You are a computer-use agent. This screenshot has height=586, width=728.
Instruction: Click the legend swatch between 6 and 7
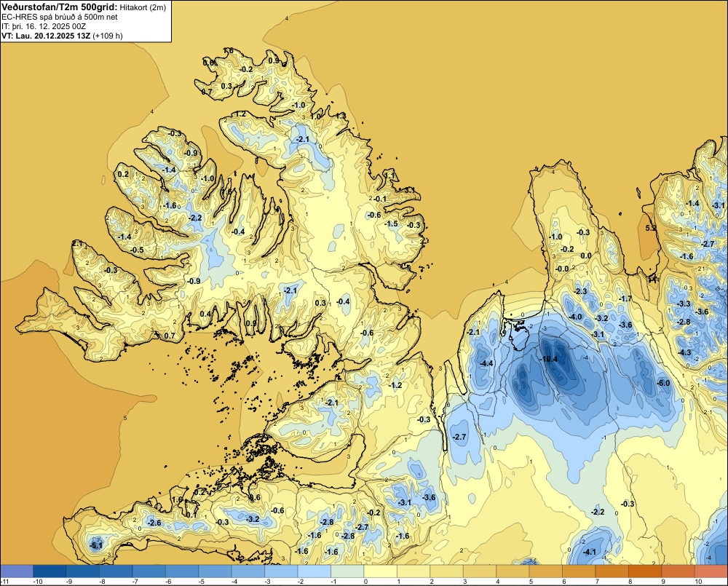579,571
